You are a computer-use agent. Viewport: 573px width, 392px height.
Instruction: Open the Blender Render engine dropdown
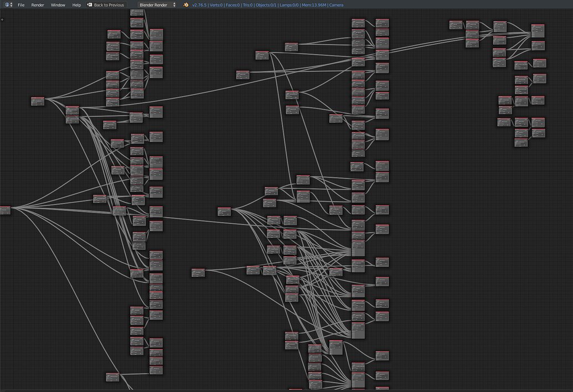(157, 5)
